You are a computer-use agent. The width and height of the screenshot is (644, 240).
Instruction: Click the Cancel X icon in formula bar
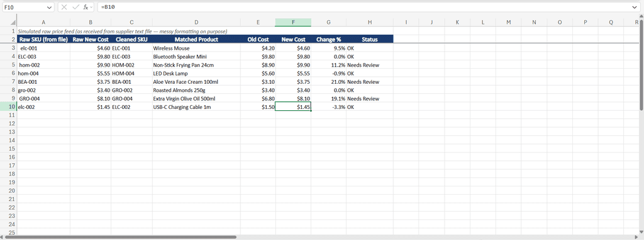point(64,8)
